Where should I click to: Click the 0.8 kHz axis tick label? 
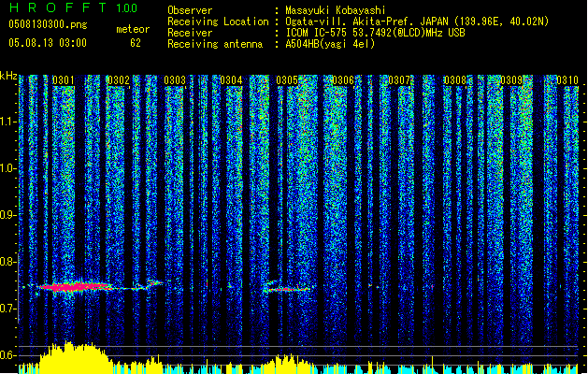pos(8,262)
